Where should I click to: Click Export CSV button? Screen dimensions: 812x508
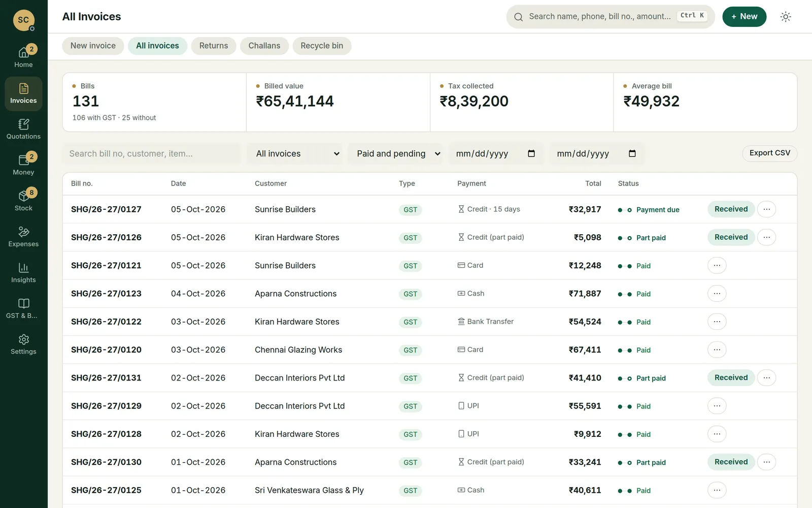[x=769, y=153]
